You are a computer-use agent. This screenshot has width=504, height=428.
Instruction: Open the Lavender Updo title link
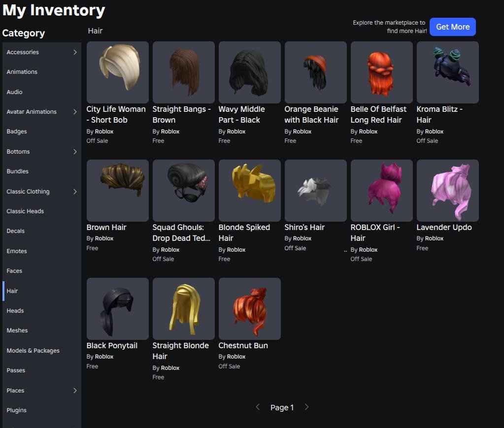444,227
